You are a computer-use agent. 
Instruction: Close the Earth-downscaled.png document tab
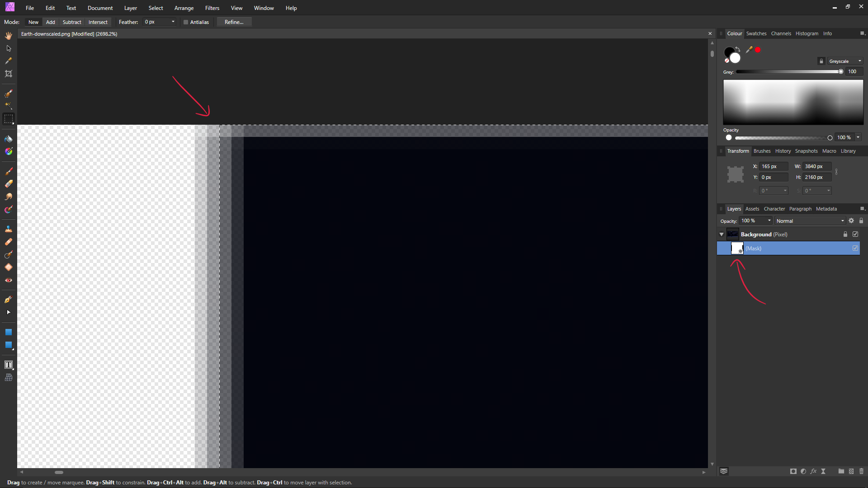(710, 34)
